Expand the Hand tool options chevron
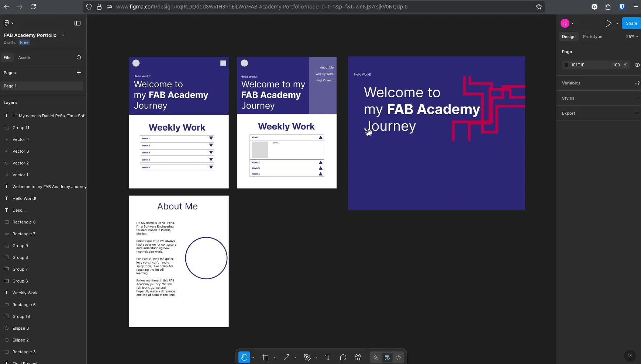Viewport: 641px width, 364px height. coord(253,357)
